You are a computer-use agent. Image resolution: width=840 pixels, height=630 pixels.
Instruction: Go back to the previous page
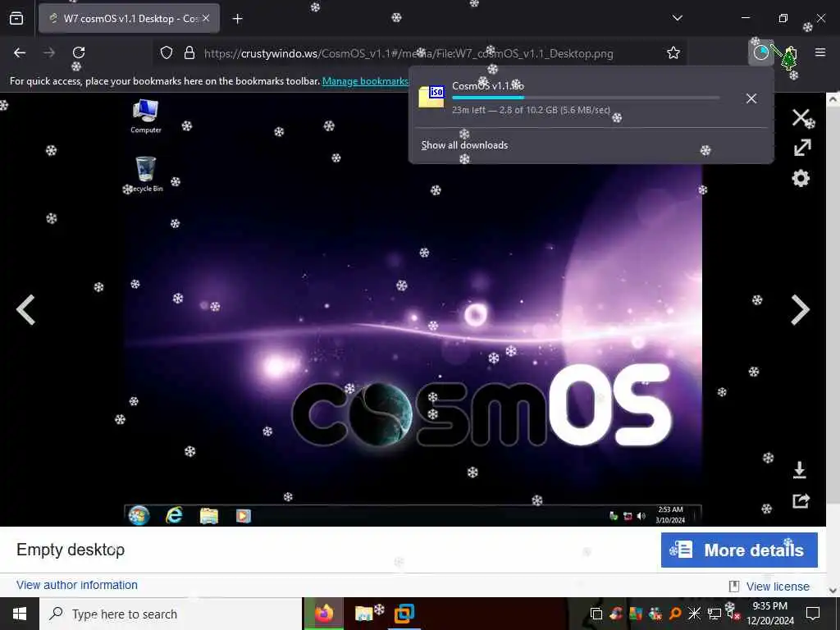20,52
